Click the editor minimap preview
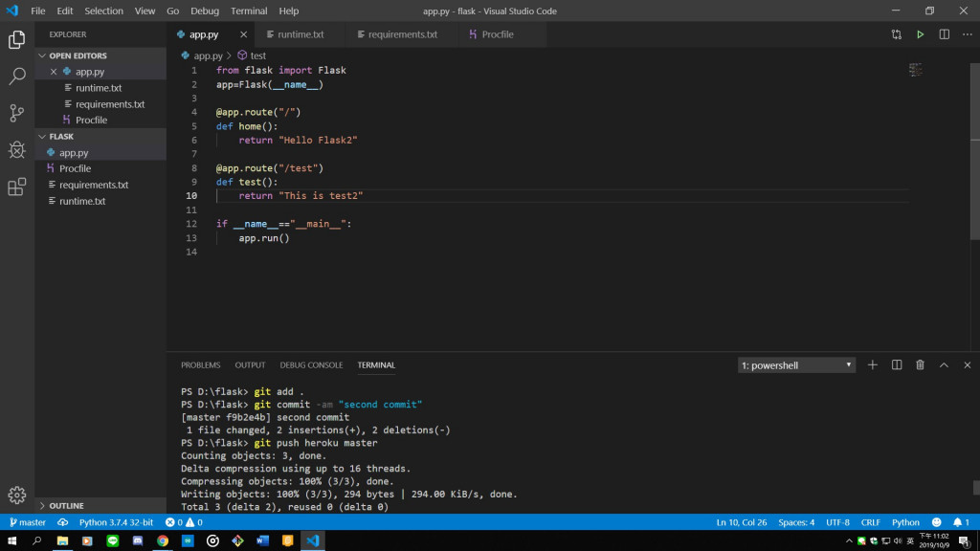980x551 pixels. point(916,69)
